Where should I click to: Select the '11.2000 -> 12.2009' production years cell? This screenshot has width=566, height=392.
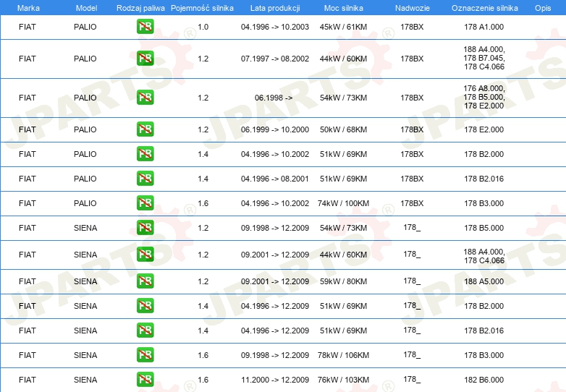(x=275, y=380)
